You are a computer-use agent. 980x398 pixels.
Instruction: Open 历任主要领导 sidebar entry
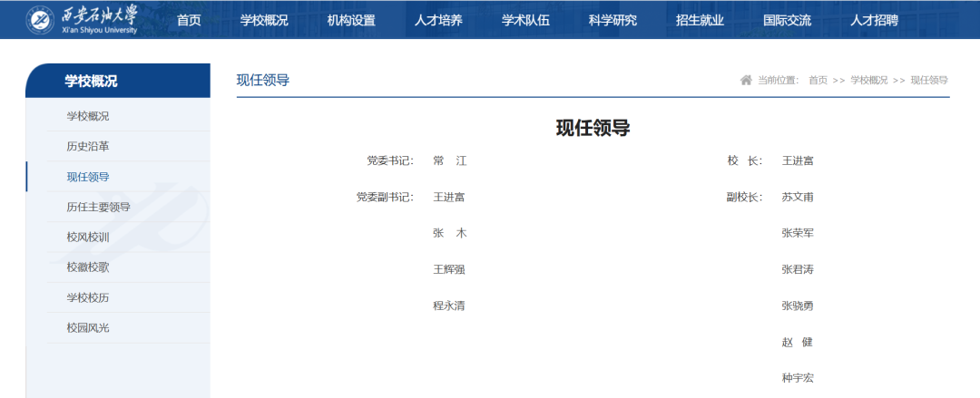pos(98,207)
